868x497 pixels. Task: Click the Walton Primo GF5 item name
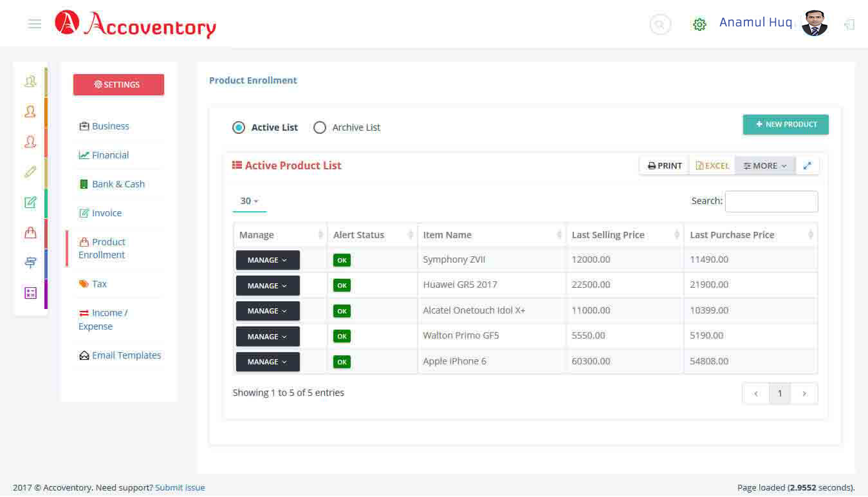461,335
